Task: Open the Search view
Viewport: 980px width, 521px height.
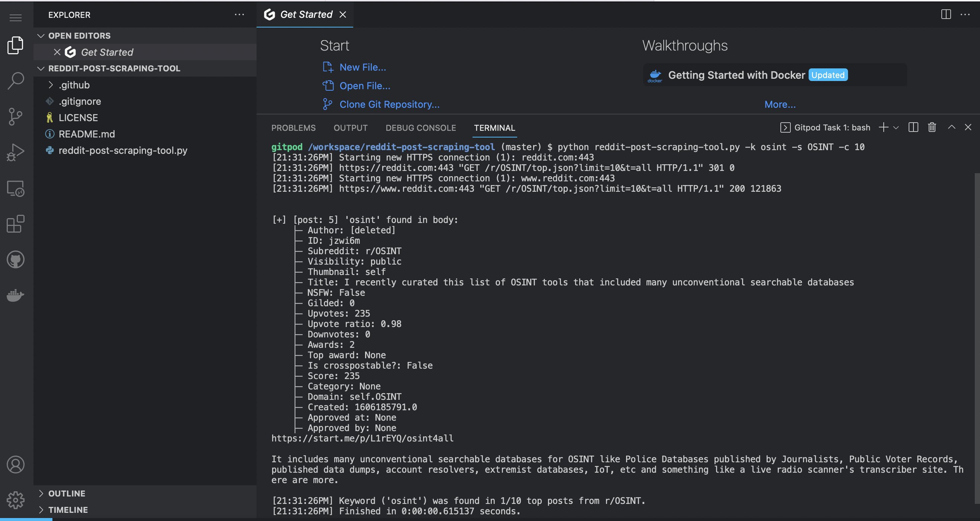Action: 16,81
